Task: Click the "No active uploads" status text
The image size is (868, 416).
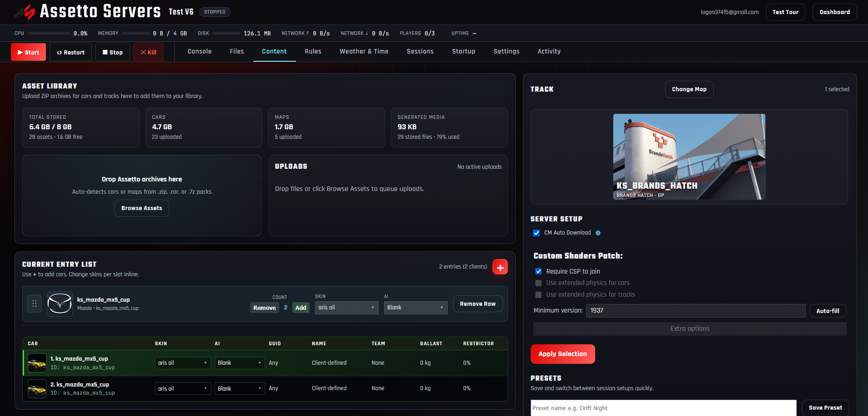Action: 479,167
